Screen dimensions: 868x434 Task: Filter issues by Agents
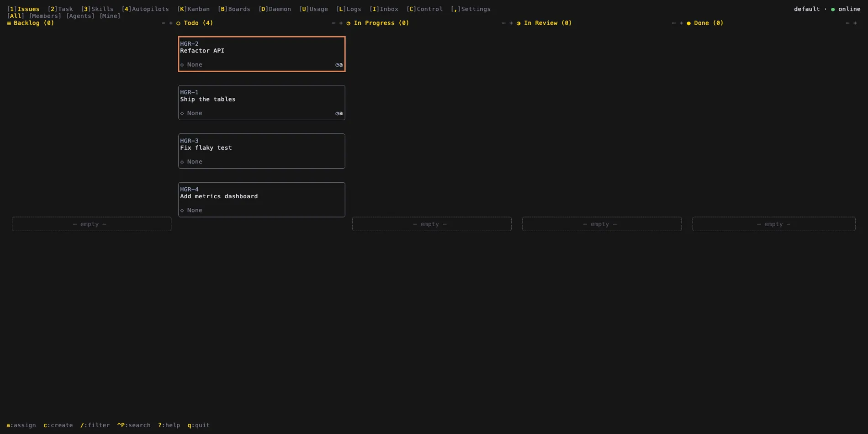point(80,16)
